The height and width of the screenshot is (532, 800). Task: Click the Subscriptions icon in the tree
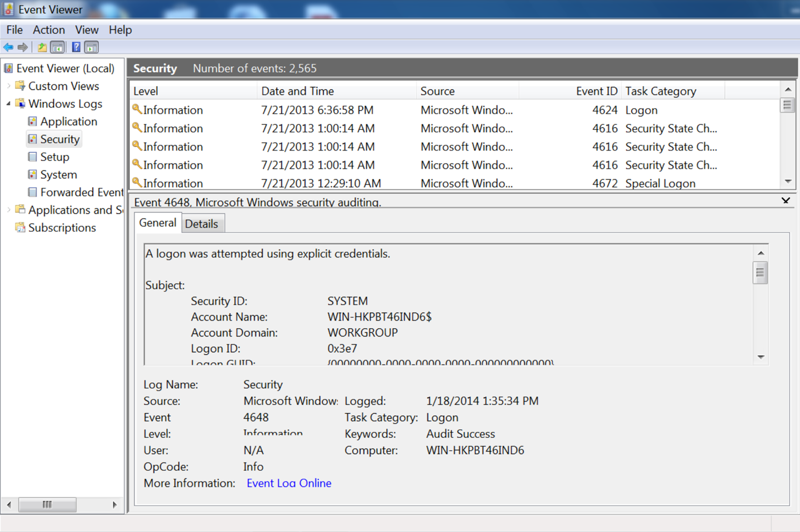[x=21, y=228]
